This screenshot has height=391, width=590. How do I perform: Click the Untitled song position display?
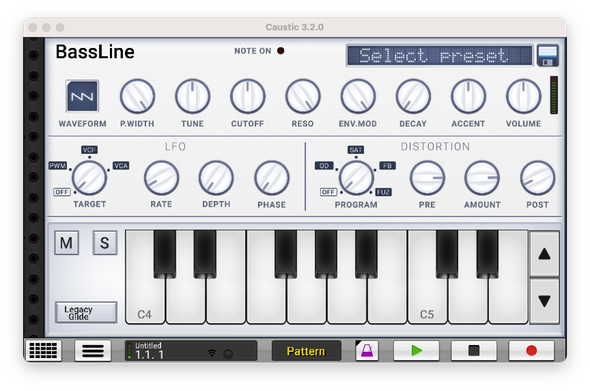(191, 350)
